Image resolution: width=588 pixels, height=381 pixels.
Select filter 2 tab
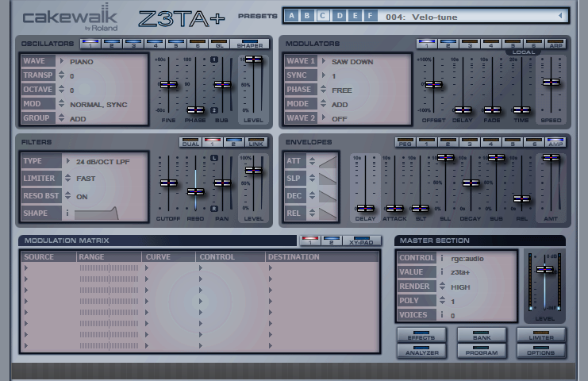[233, 143]
